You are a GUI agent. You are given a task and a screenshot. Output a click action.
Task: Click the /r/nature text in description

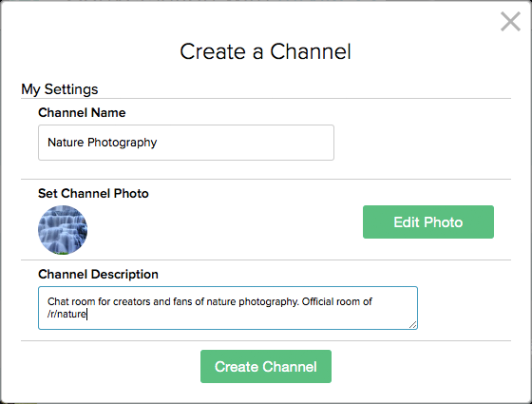click(x=66, y=314)
